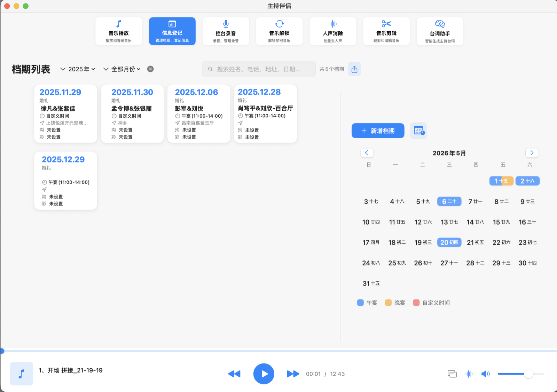Adjust the volume slider
Screen dimensions: 557x392
pyautogui.click(x=521, y=374)
